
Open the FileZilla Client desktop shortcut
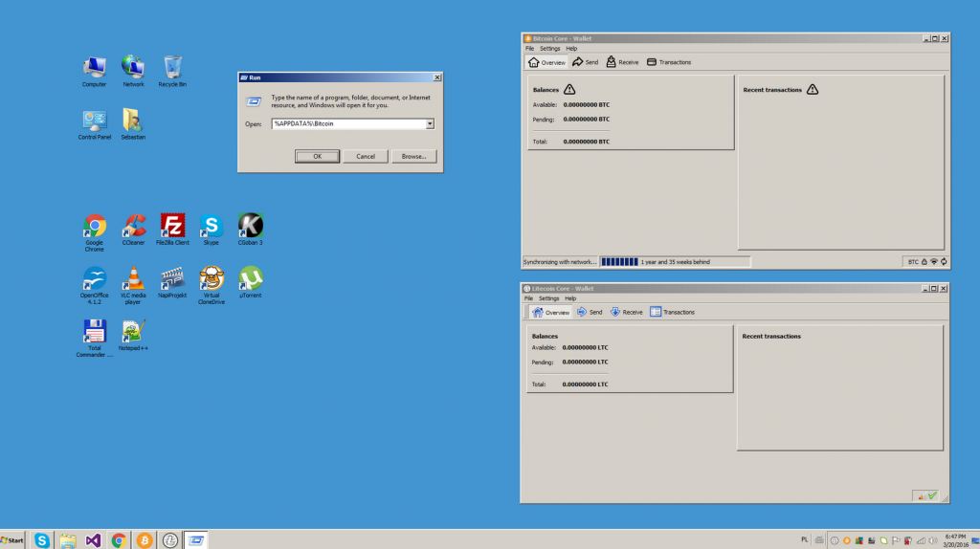172,227
